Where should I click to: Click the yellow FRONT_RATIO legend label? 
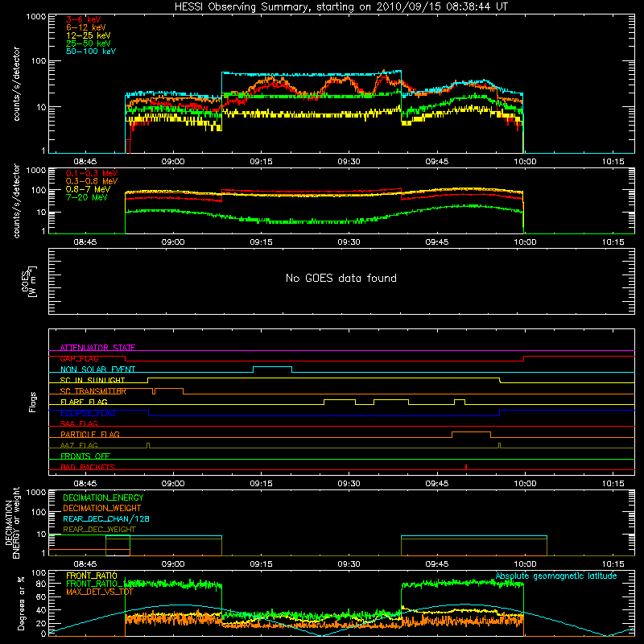[x=92, y=576]
